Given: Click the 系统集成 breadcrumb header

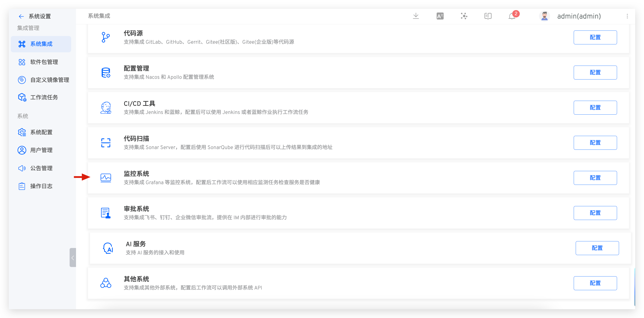Looking at the screenshot, I should coord(99,16).
